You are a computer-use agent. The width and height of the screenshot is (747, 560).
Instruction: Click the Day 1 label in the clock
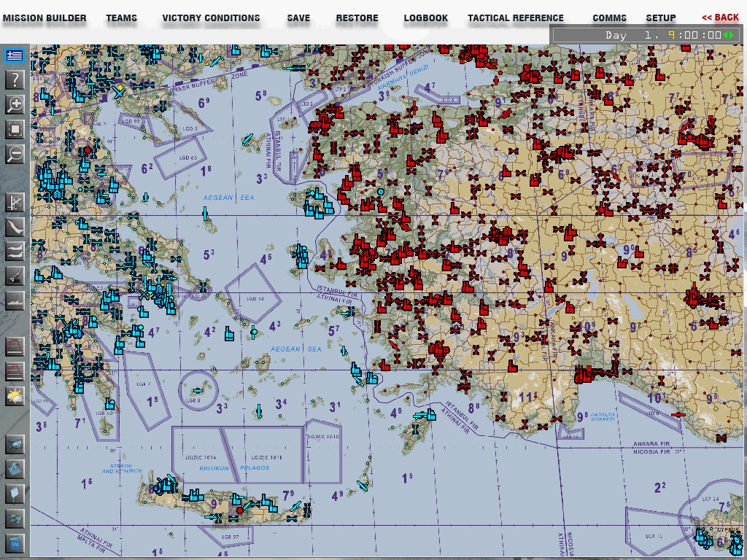coord(628,35)
